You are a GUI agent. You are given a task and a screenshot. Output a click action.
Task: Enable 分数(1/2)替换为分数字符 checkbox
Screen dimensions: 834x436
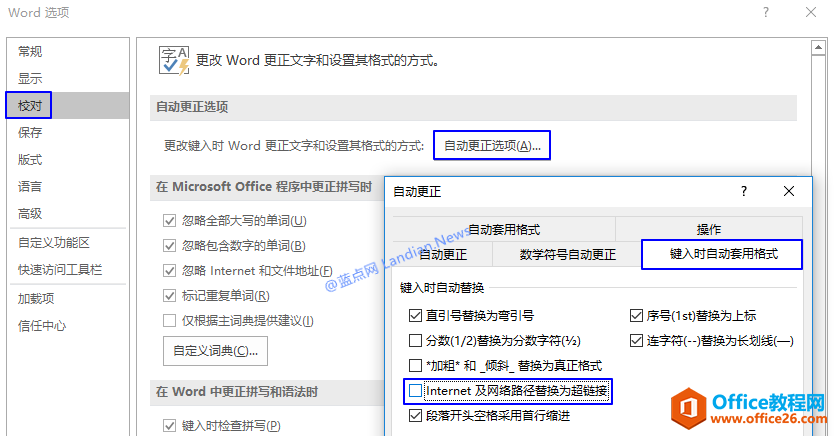pyautogui.click(x=415, y=340)
